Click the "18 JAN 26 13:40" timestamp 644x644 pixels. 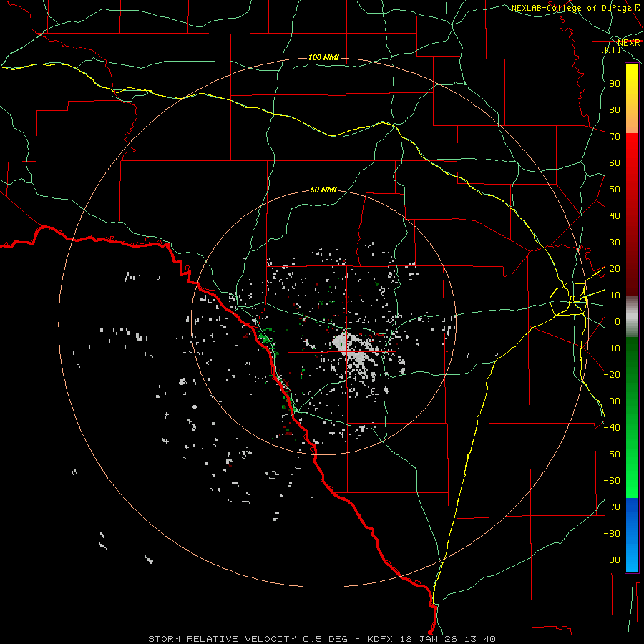[448, 639]
